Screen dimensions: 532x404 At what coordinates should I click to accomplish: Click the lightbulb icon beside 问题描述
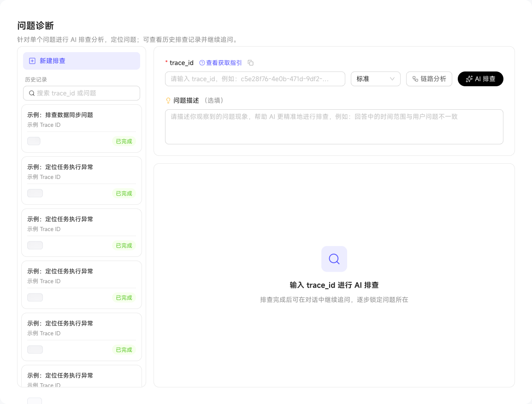(168, 101)
